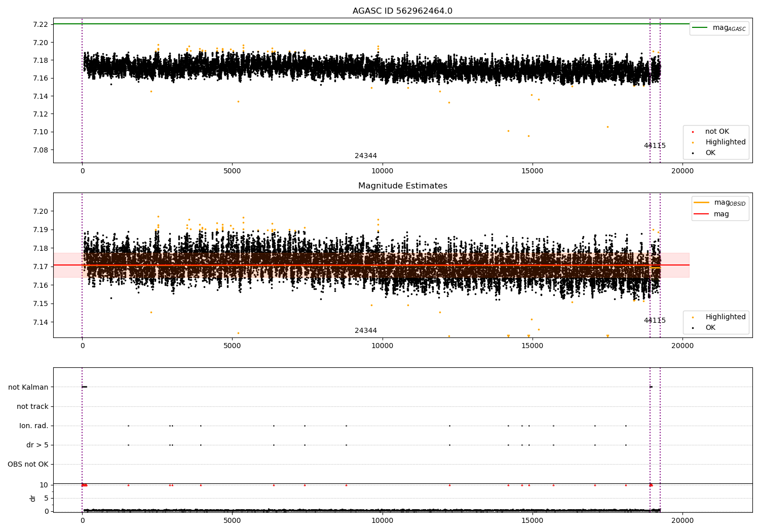Click the 44115 label in Magnitude Estimates panel
The width and height of the screenshot is (760, 532).
click(655, 321)
